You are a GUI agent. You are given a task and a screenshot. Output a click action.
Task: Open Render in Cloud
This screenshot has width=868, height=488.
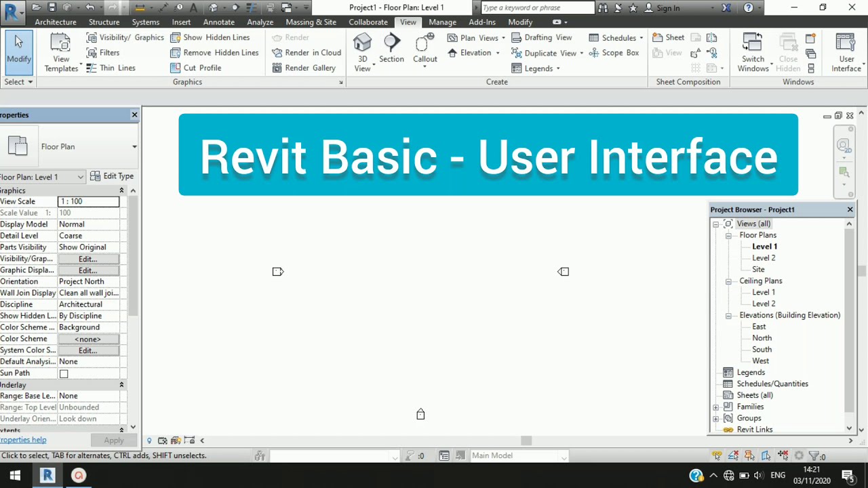[306, 53]
